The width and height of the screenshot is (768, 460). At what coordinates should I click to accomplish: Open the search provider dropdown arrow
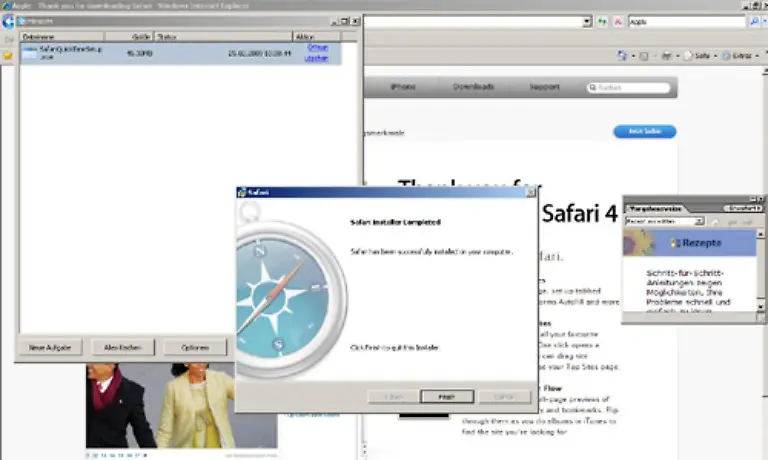click(765, 22)
